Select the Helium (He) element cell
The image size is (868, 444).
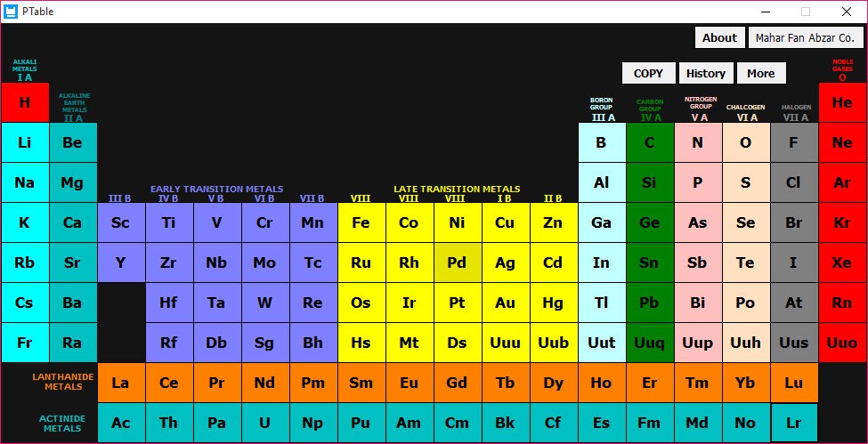[x=842, y=102]
